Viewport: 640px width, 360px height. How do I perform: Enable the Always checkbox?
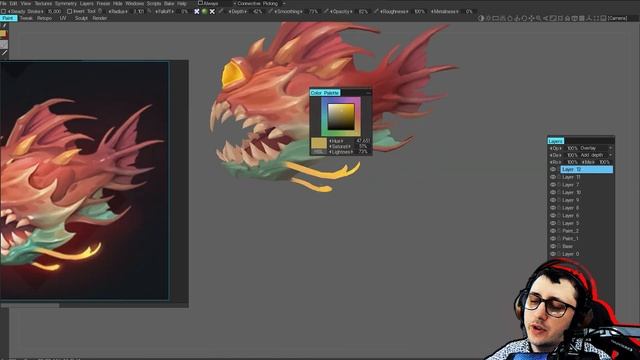click(200, 3)
